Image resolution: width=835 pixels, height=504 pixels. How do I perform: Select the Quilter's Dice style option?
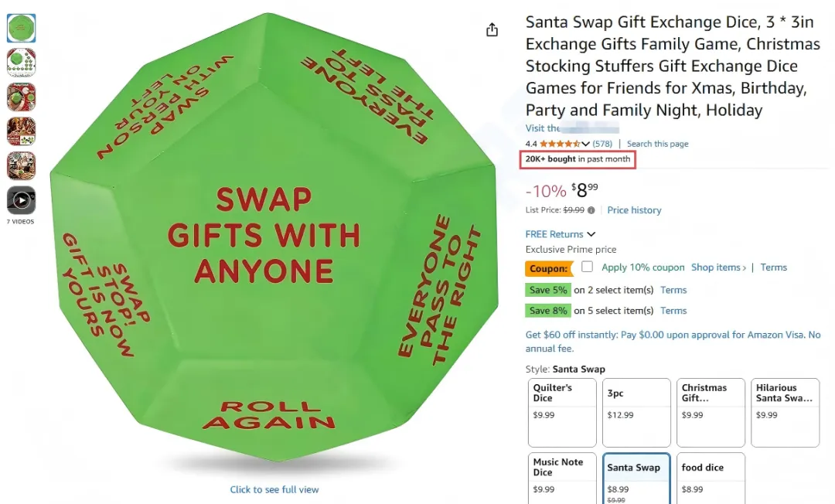[562, 412]
